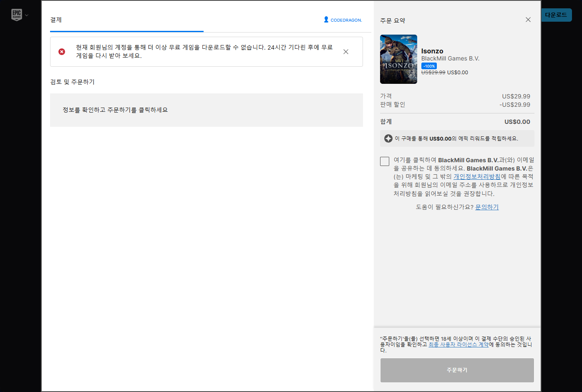Select the 결제 tab
582x392 pixels.
(56, 20)
